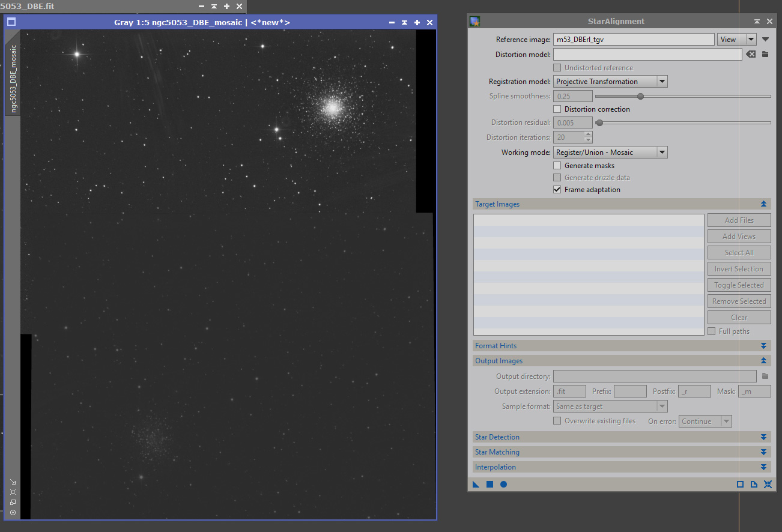Clear the Distortion model field with the X icon

(x=751, y=55)
